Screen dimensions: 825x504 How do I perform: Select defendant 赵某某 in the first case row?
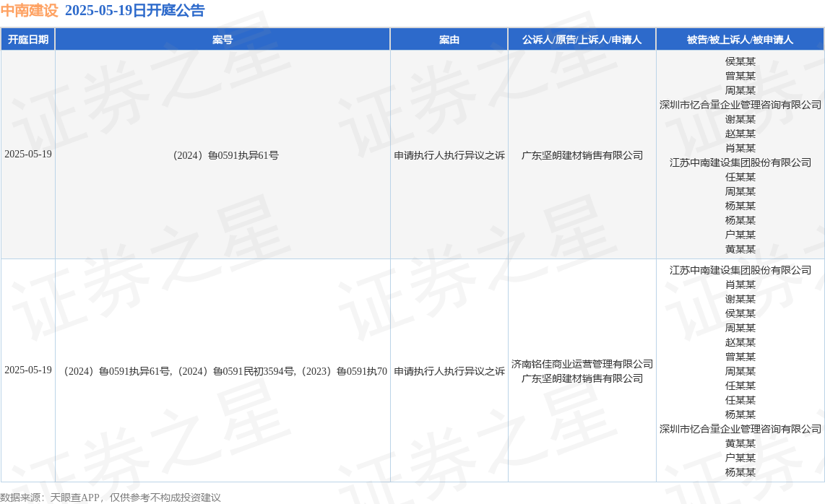(740, 134)
